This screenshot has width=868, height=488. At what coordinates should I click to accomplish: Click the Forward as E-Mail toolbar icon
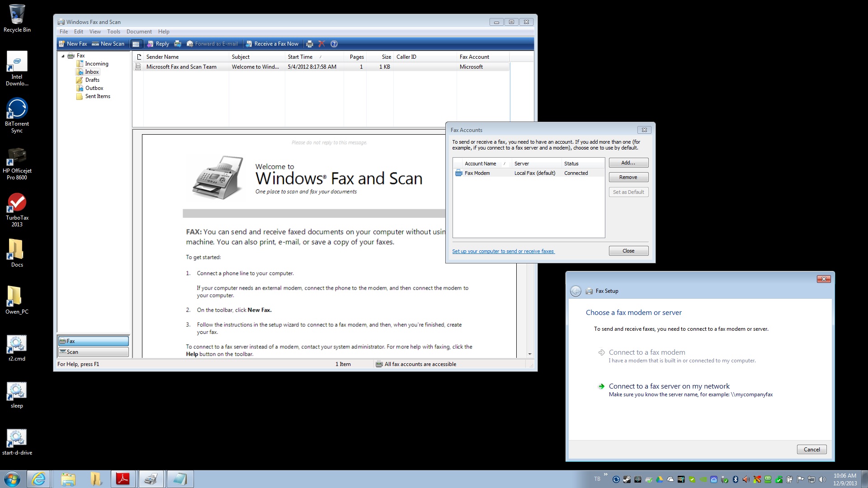[212, 43]
